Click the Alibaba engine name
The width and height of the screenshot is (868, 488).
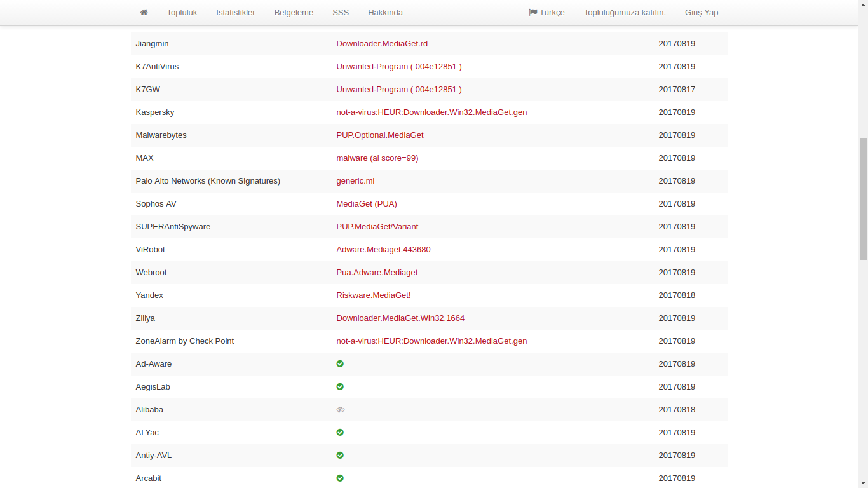pos(149,410)
